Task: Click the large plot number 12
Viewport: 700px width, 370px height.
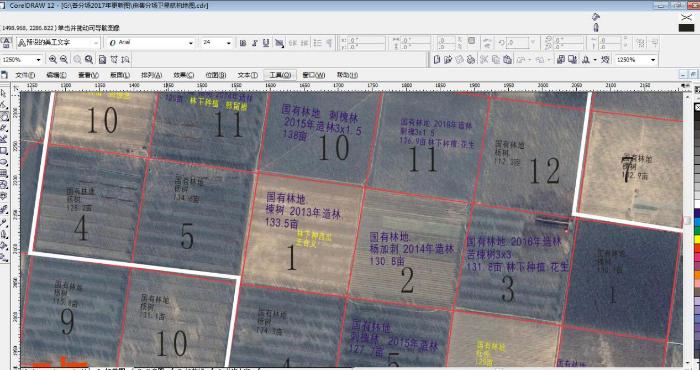Action: tap(544, 171)
